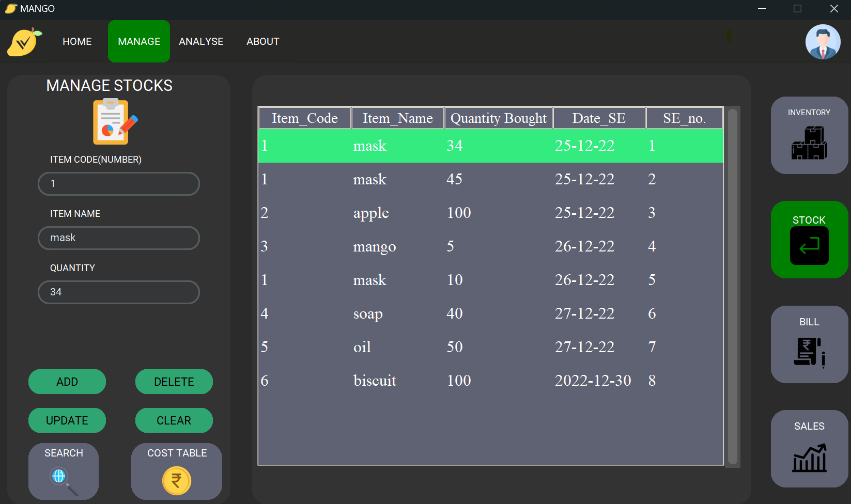Click the DELETE button
The width and height of the screenshot is (851, 504).
(x=174, y=382)
